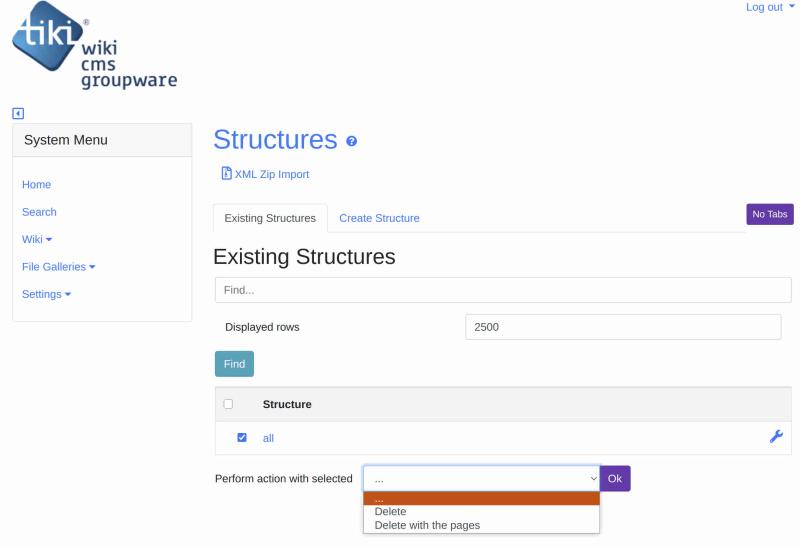Click the Tiki wiki logo
The height and width of the screenshot is (547, 800).
point(94,46)
